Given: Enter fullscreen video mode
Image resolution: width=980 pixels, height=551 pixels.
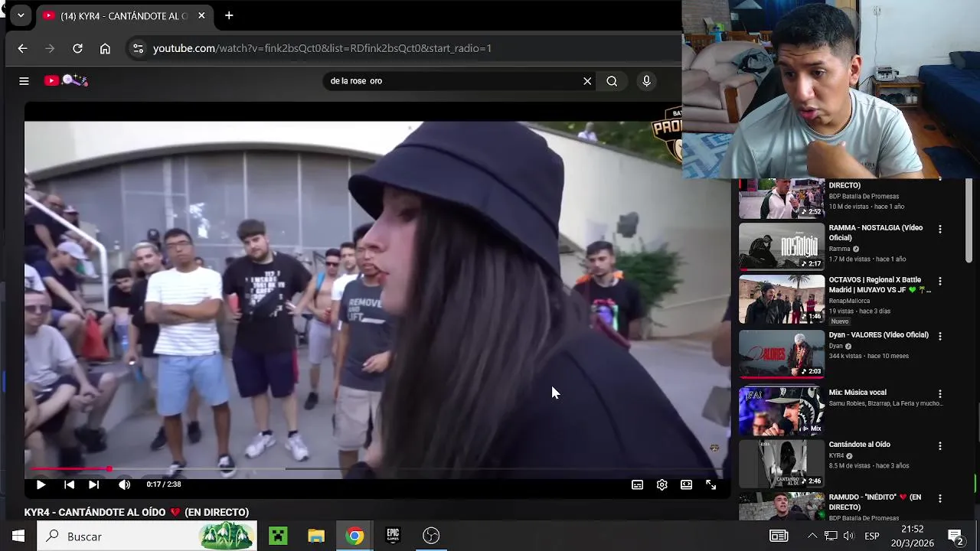Looking at the screenshot, I should point(711,484).
